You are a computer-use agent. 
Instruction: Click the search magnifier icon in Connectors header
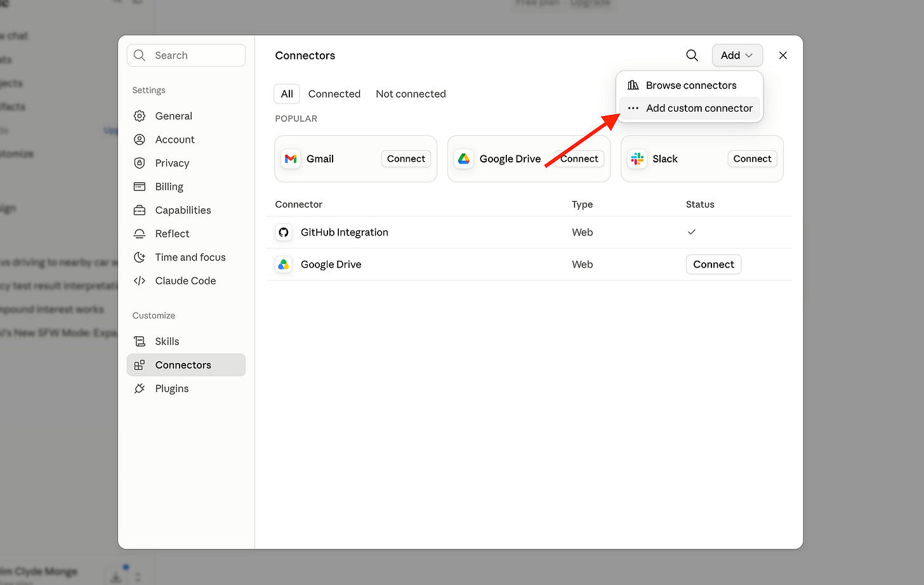tap(692, 55)
